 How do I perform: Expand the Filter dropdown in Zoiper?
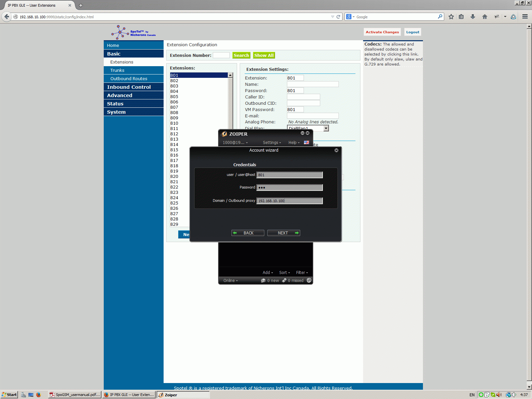point(302,273)
